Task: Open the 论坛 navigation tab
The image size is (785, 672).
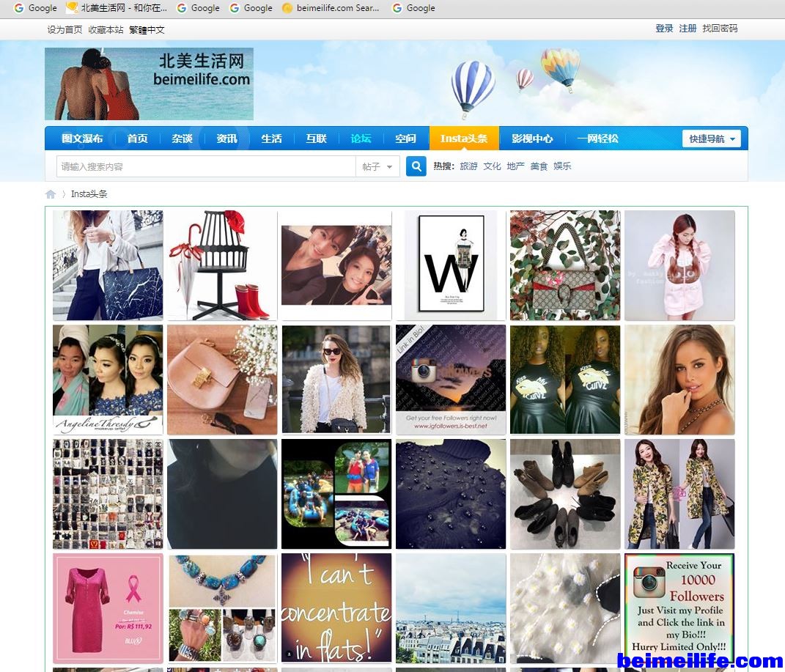Action: click(361, 139)
